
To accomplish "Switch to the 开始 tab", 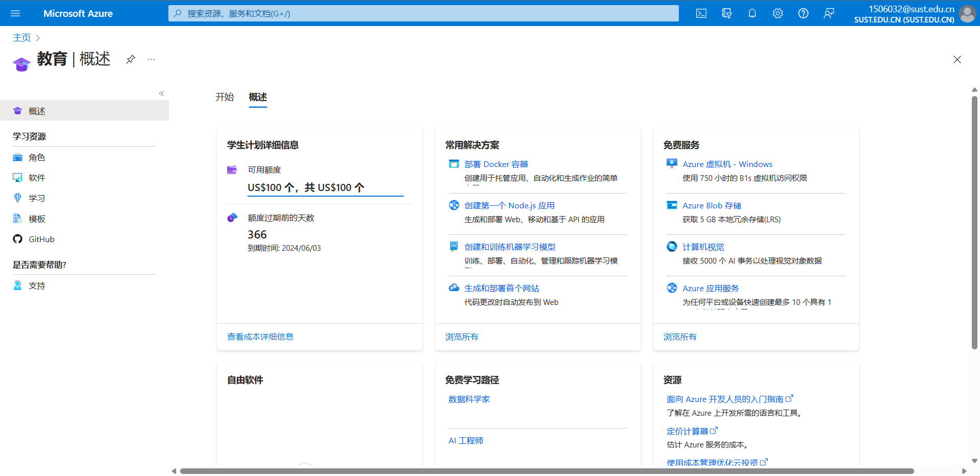I will click(x=224, y=97).
